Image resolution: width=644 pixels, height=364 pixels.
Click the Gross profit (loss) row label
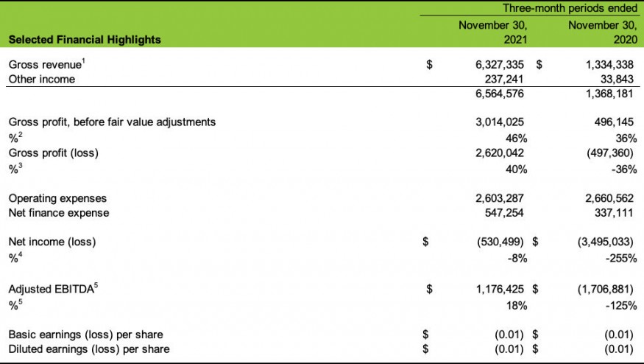click(53, 153)
